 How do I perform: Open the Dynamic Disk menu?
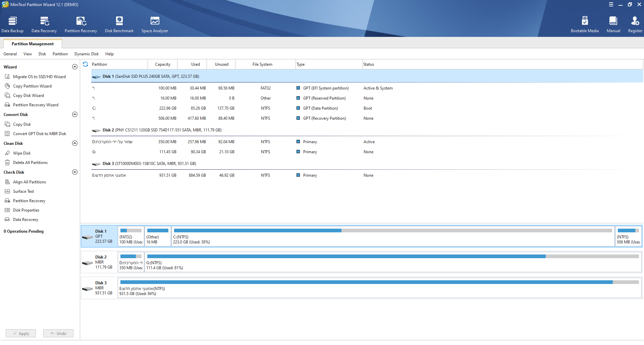(87, 54)
